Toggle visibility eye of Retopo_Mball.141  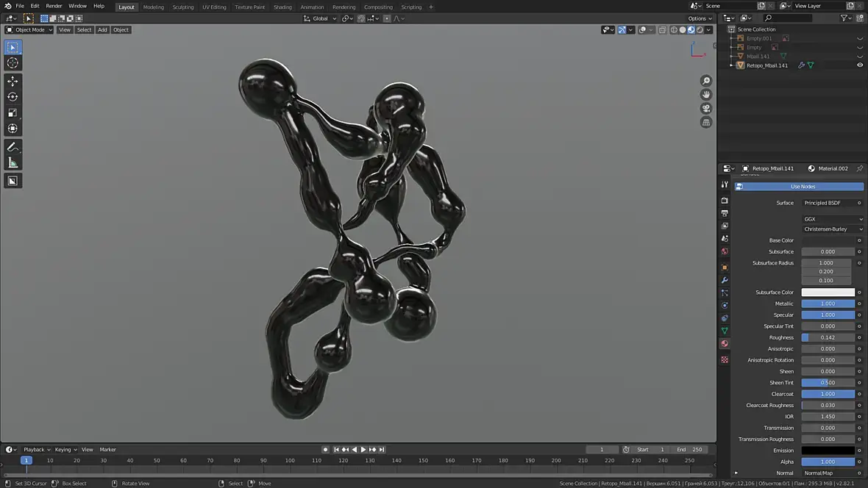pyautogui.click(x=860, y=65)
